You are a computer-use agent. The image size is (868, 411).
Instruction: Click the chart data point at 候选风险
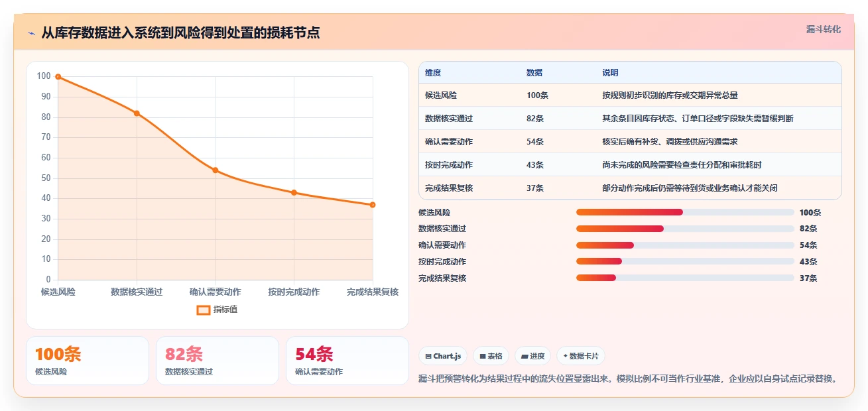[x=58, y=77]
